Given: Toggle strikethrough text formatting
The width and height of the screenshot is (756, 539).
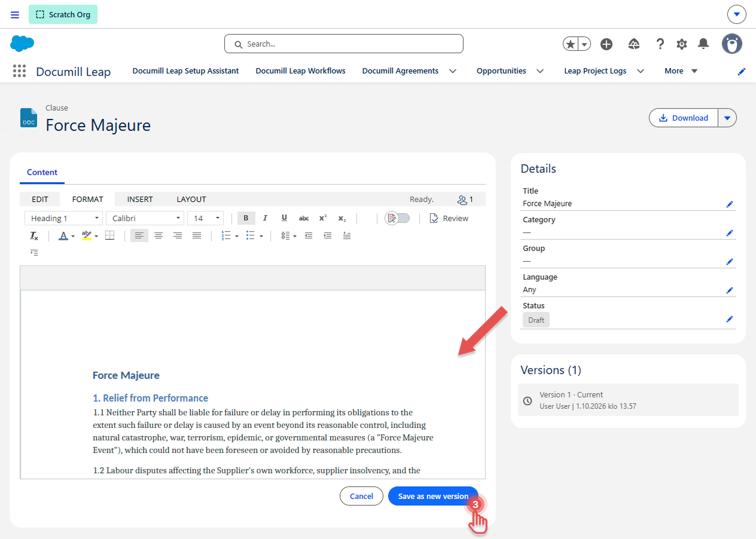Looking at the screenshot, I should tap(304, 218).
